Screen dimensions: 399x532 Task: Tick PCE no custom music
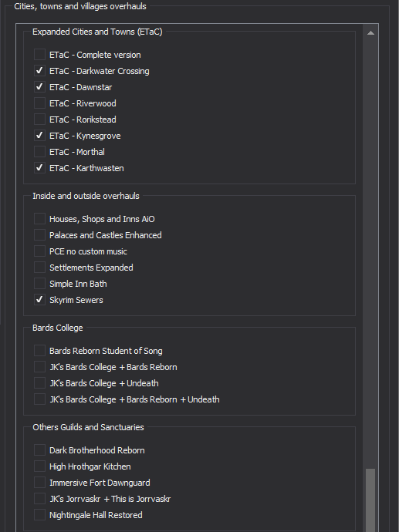pos(39,251)
